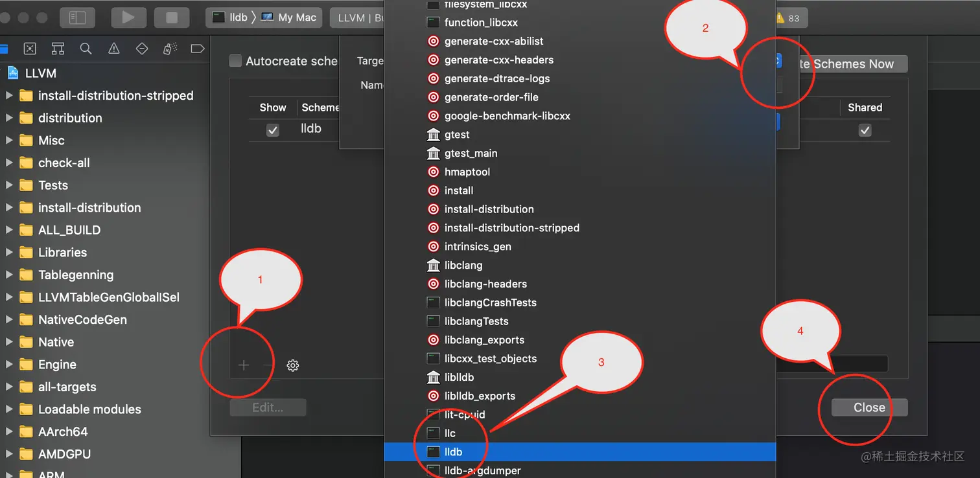Open the Breakpoint navigator
This screenshot has height=478, width=980.
pyautogui.click(x=198, y=49)
